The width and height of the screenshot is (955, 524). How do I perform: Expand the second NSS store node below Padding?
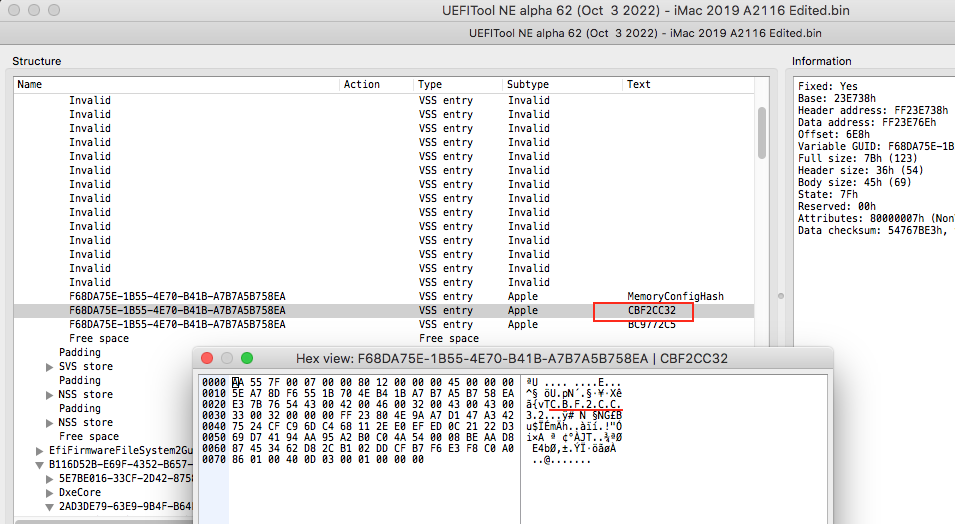[x=49, y=423]
